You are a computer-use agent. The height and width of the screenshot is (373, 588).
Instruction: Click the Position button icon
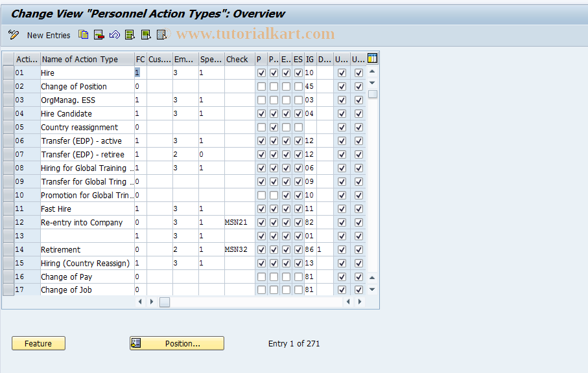135,343
